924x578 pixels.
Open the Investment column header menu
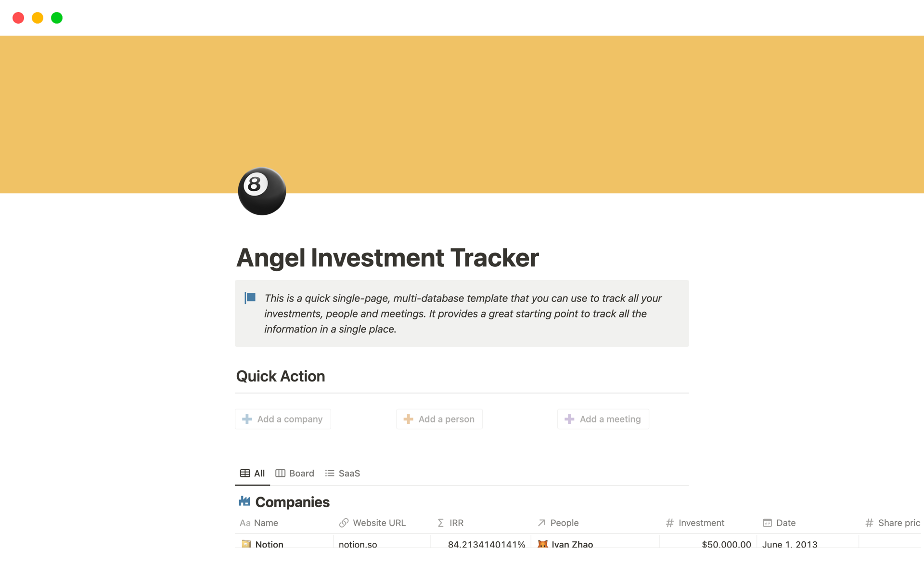pyautogui.click(x=695, y=523)
